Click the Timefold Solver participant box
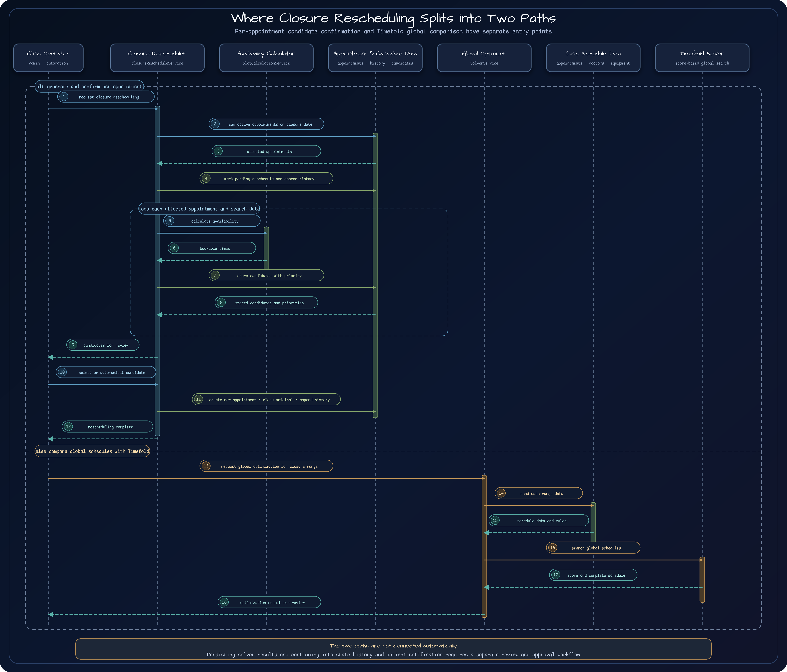Viewport: 787px width, 672px height. coord(702,58)
